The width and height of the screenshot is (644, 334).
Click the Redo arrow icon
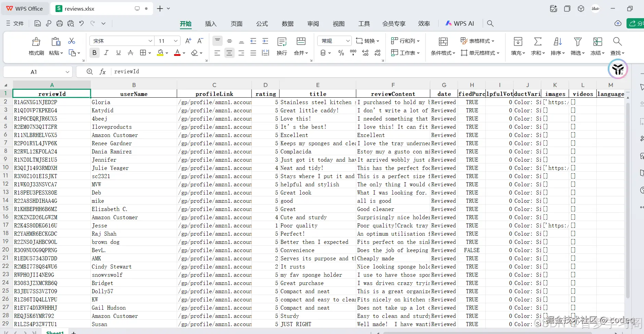coord(92,23)
